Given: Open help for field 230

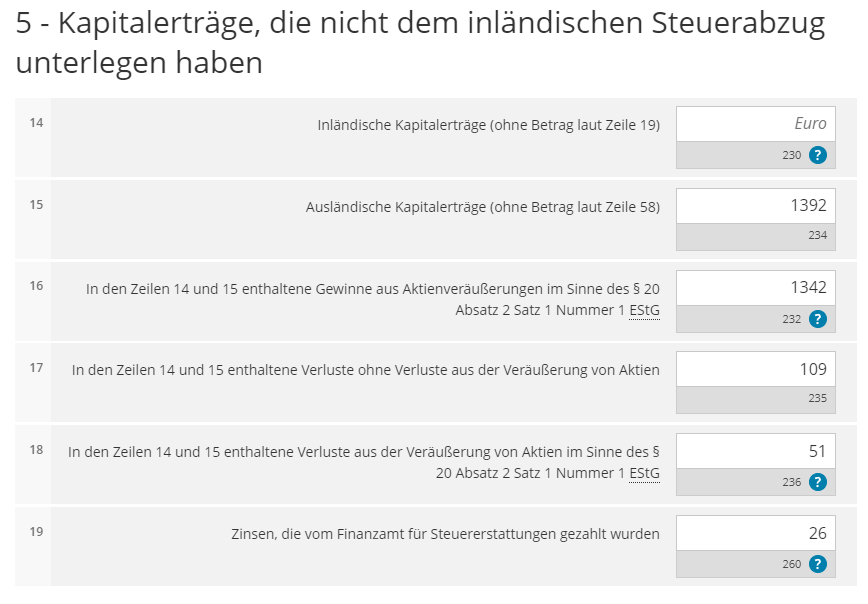Looking at the screenshot, I should pyautogui.click(x=817, y=155).
